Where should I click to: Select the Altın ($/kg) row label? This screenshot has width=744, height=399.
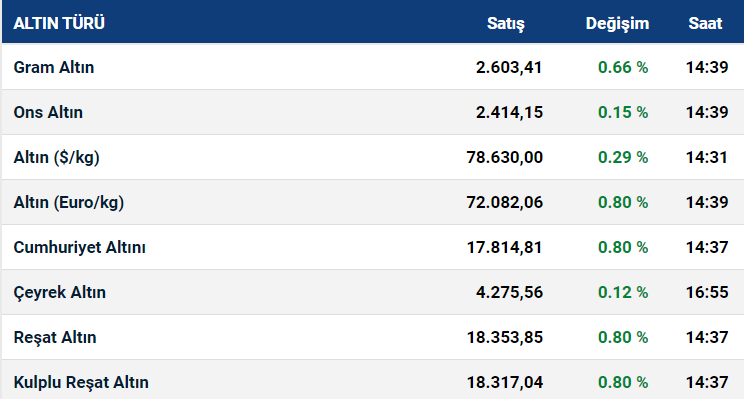(x=56, y=157)
